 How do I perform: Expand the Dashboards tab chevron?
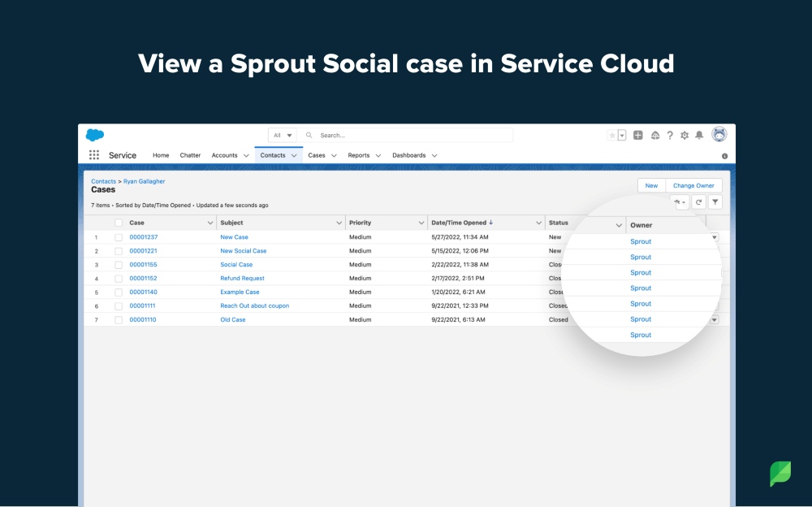tap(434, 155)
